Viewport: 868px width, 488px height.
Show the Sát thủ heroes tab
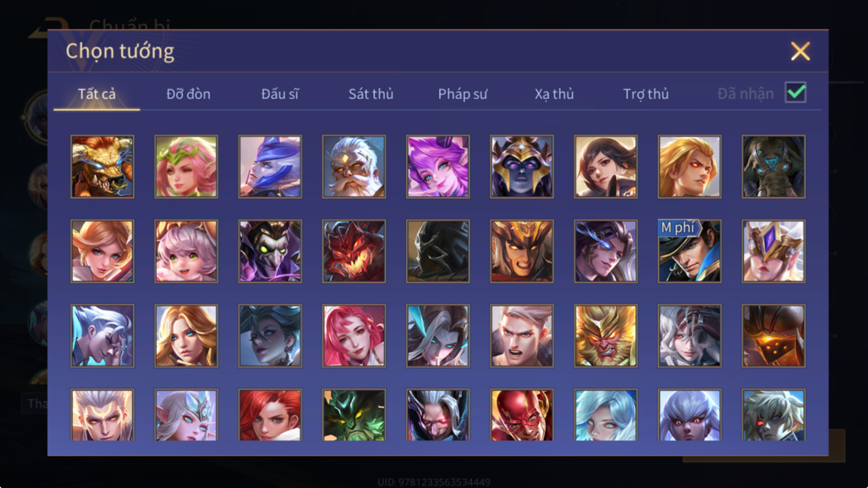[371, 94]
